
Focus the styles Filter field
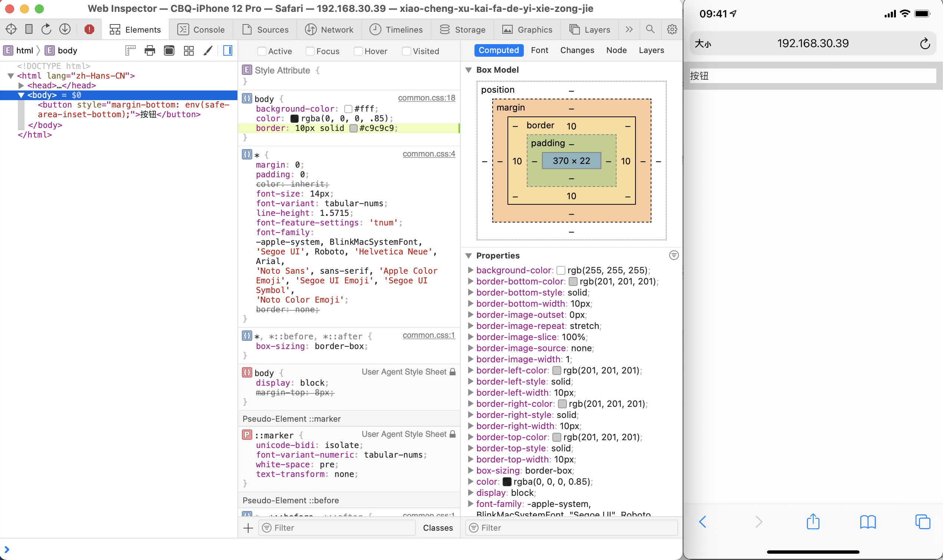336,528
